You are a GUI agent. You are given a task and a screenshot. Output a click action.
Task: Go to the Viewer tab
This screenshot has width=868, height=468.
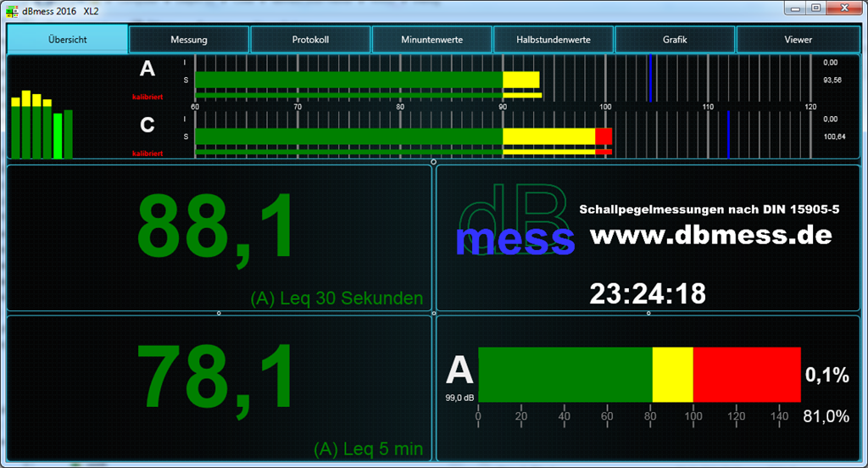798,40
